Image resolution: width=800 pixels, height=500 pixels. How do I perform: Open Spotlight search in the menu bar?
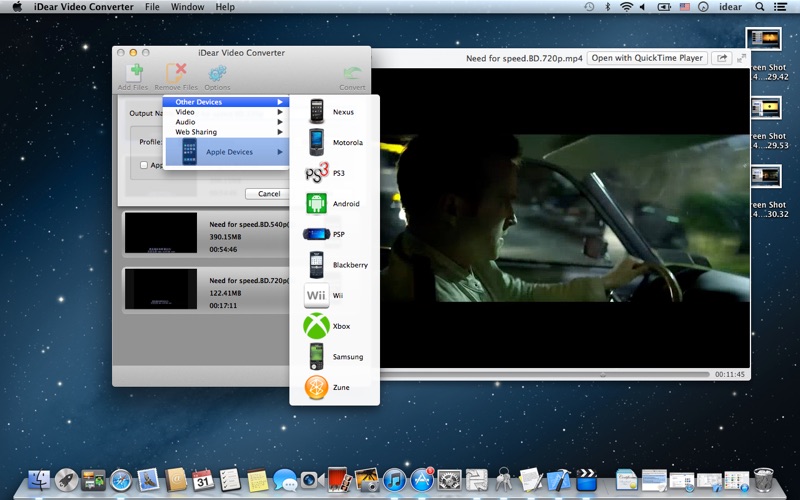pyautogui.click(x=760, y=7)
